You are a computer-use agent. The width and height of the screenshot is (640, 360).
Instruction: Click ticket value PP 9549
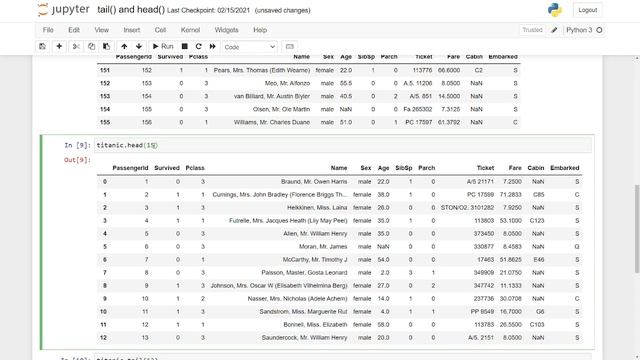pyautogui.click(x=482, y=311)
